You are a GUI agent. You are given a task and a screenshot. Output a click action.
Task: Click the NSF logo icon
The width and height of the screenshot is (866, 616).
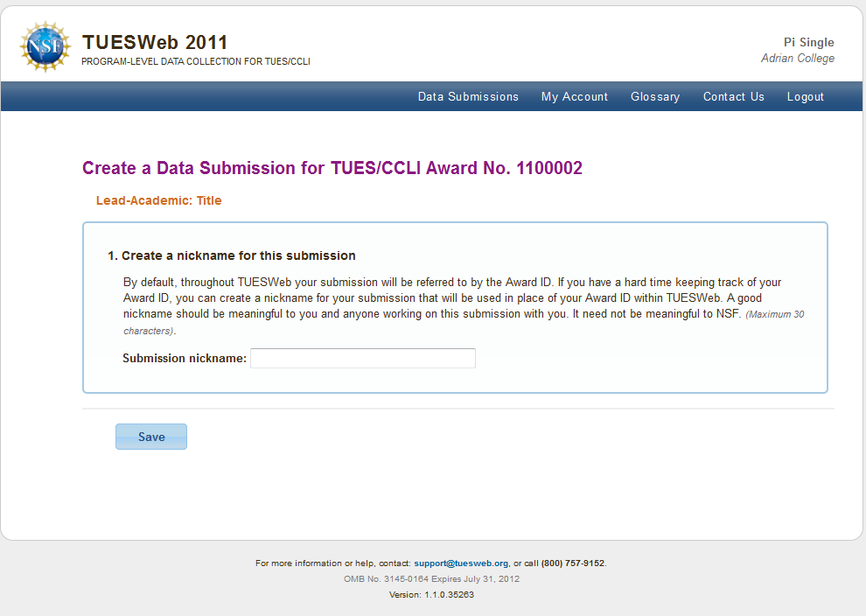(x=45, y=46)
